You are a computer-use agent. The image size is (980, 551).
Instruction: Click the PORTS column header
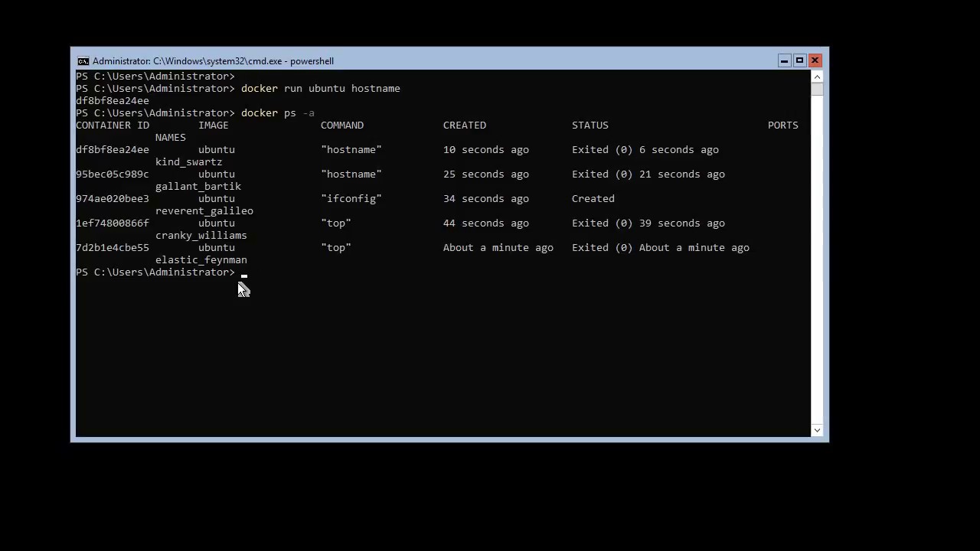(x=783, y=126)
